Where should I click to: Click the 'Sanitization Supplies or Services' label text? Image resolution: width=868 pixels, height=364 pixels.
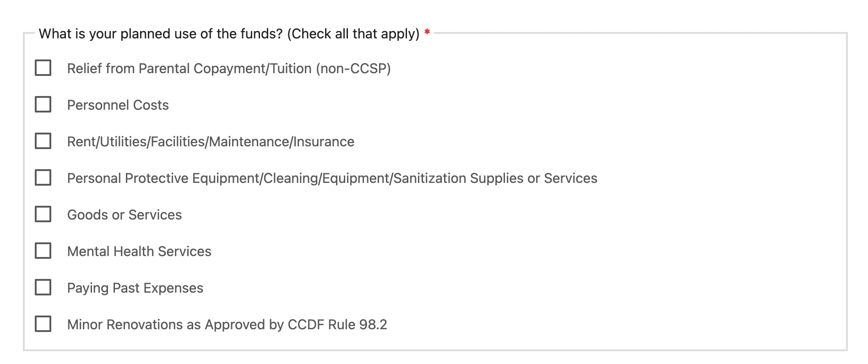point(495,178)
